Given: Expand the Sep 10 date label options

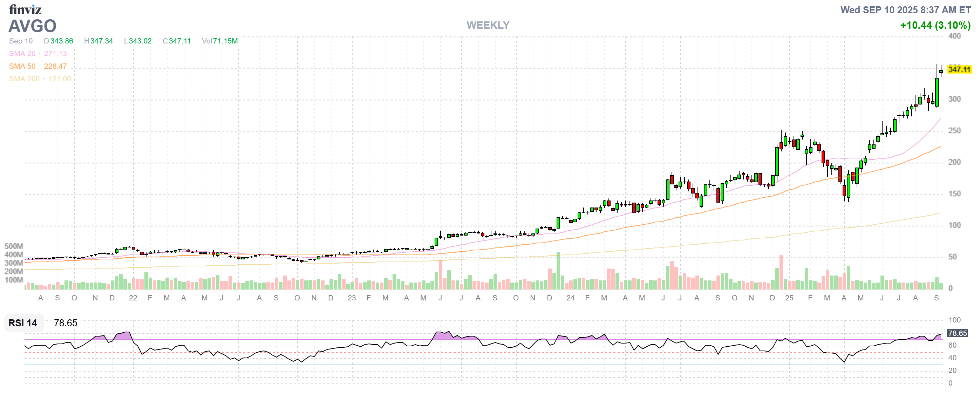Looking at the screenshot, I should tap(21, 41).
